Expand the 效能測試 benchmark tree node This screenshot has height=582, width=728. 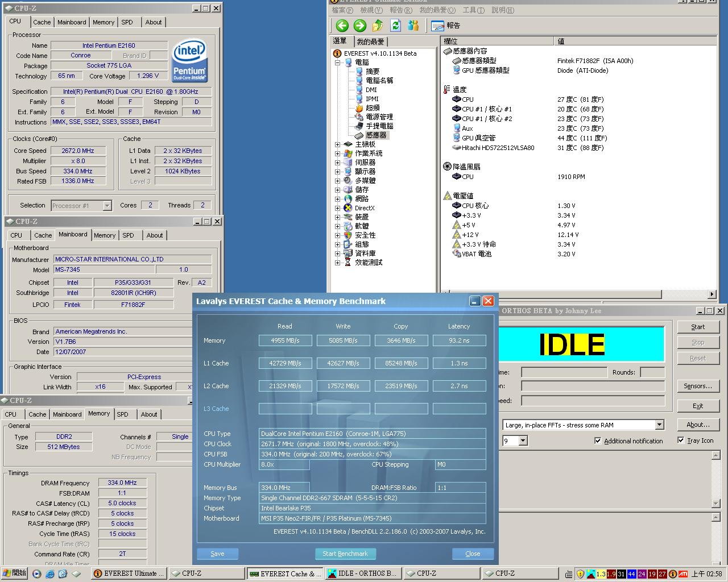pos(337,262)
